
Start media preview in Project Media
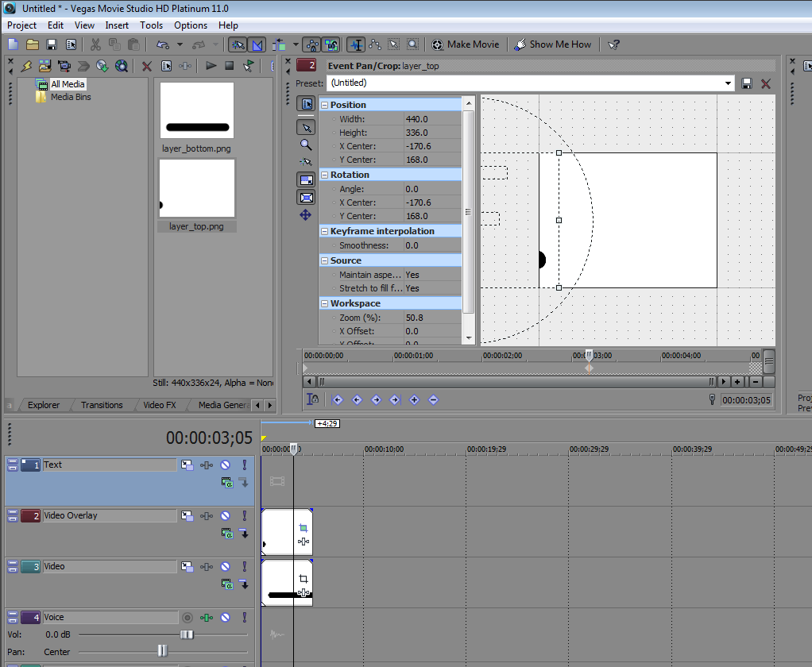[211, 66]
